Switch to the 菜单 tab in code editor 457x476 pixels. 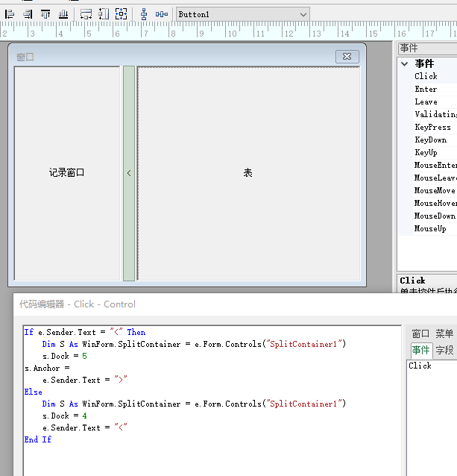click(444, 334)
